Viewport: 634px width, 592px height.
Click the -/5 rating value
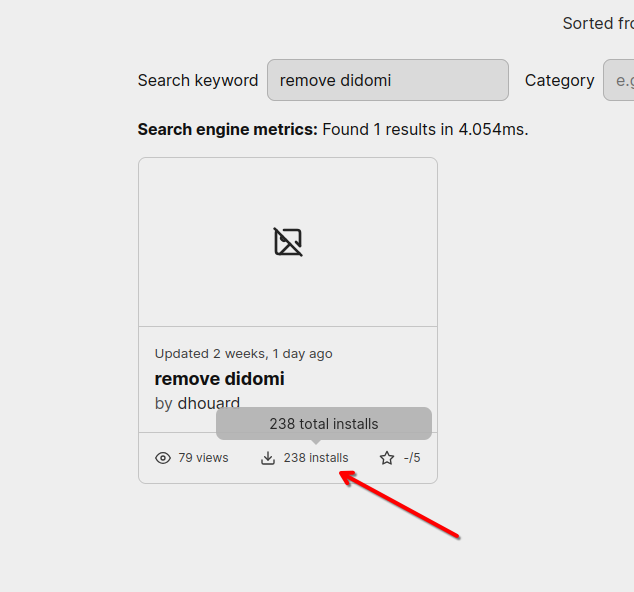pos(412,458)
